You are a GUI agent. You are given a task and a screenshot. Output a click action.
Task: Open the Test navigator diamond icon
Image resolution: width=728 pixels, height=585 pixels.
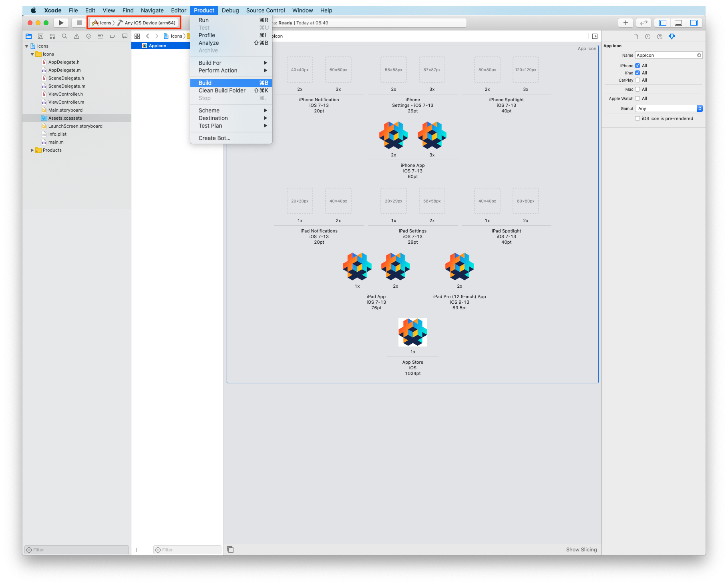point(88,36)
